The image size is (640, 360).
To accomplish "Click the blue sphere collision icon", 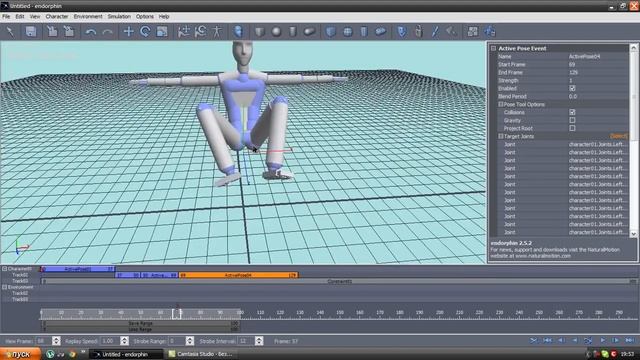I will [347, 31].
